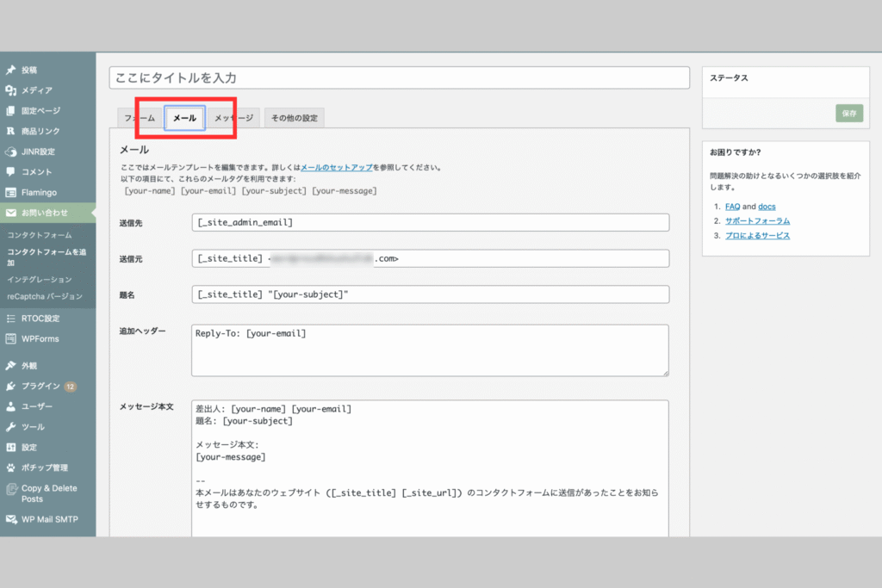Screen dimensions: 882x588
Task: Open the メールのセットアップ link
Action: point(335,167)
